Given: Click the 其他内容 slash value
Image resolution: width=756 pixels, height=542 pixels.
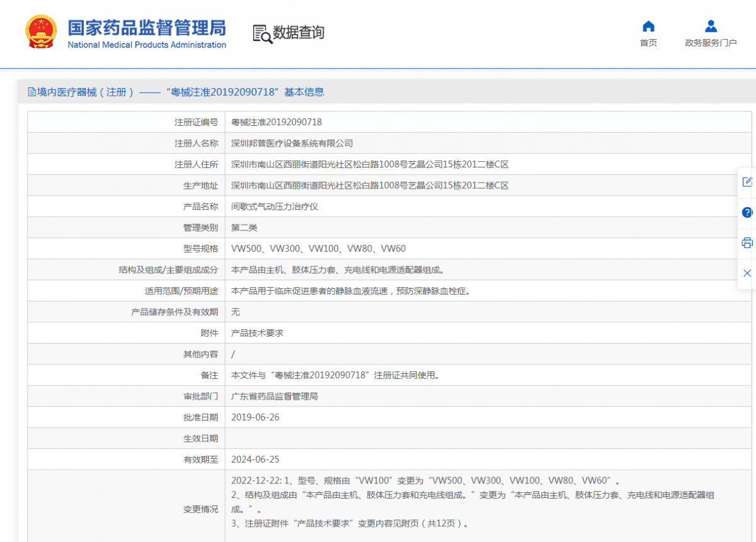Looking at the screenshot, I should (233, 354).
